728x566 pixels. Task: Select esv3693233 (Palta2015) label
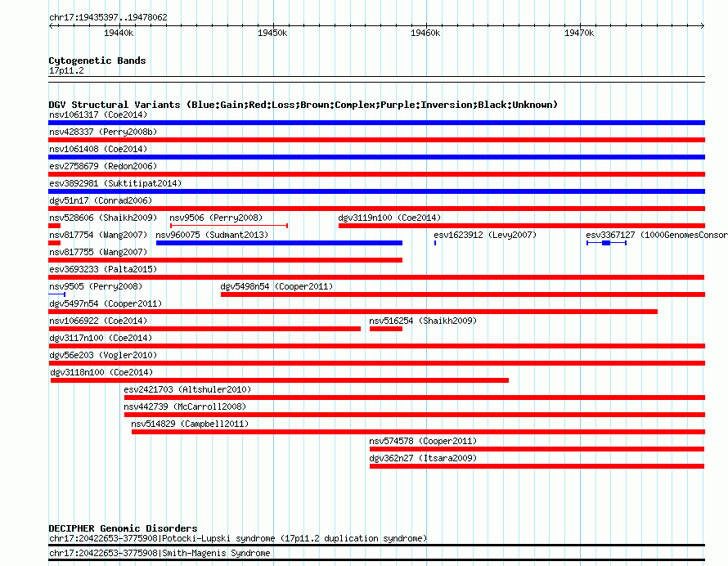click(103, 269)
